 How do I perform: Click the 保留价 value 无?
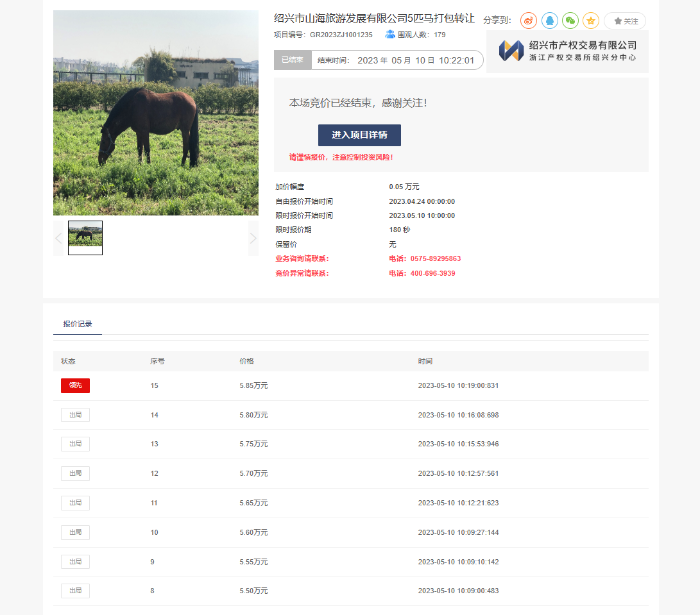[x=393, y=244]
